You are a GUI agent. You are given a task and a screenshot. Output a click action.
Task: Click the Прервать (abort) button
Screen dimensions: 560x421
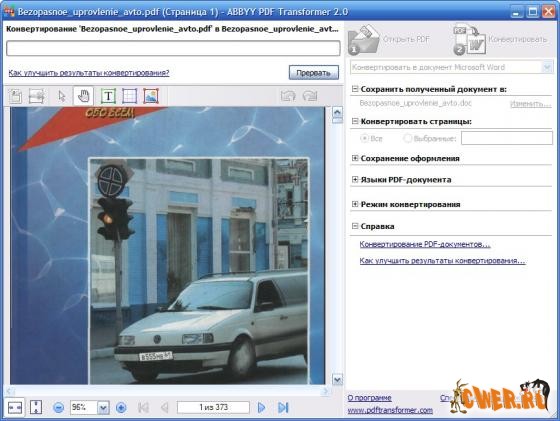(x=314, y=73)
